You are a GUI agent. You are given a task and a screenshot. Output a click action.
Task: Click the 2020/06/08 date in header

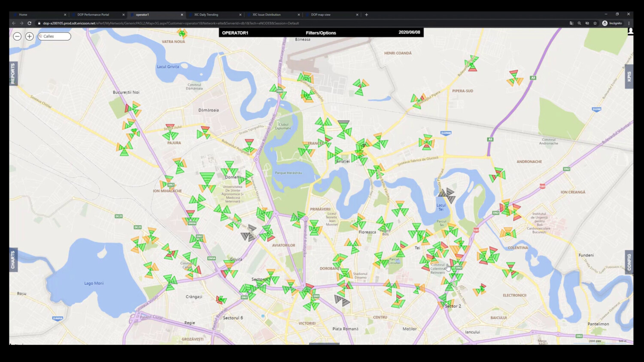point(409,33)
